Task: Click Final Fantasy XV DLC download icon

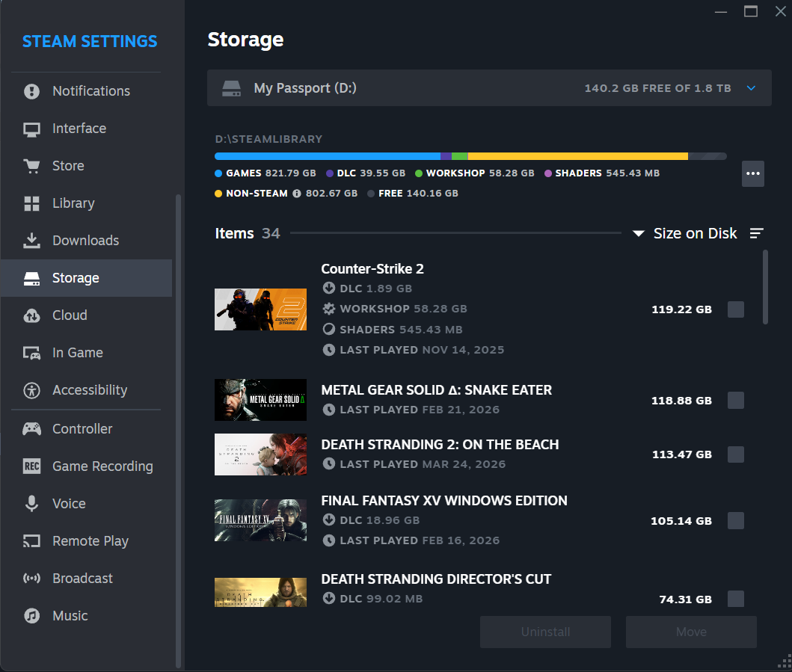Action: 329,520
